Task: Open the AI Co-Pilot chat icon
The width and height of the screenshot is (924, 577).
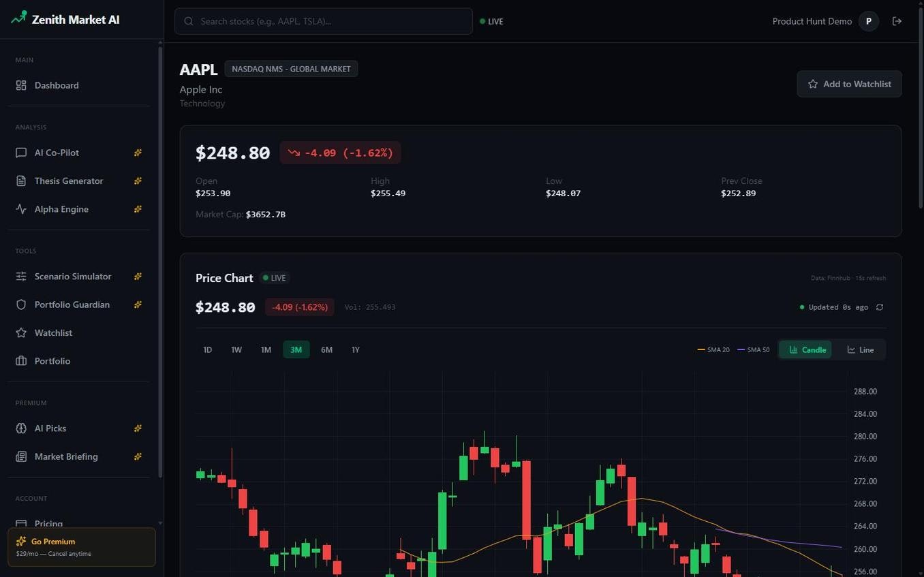Action: 22,153
